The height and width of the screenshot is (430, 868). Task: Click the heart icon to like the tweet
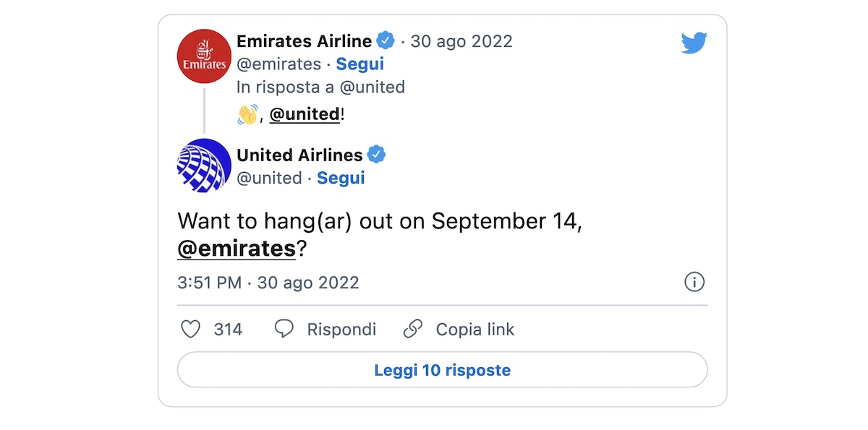(x=190, y=330)
